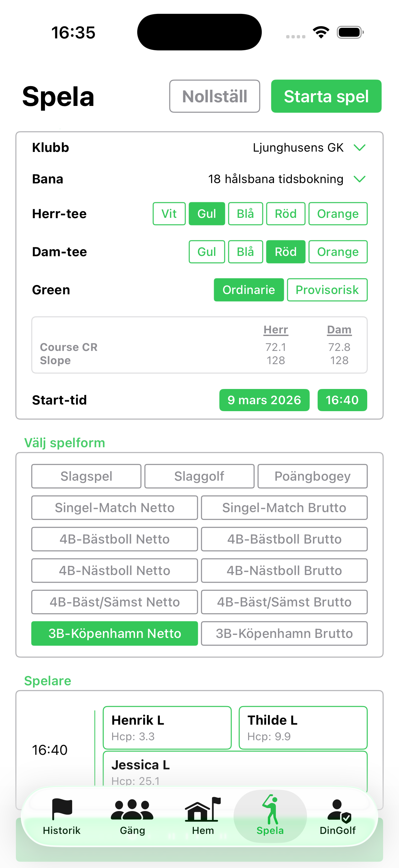Expand the Klubb chevron

[x=360, y=148]
